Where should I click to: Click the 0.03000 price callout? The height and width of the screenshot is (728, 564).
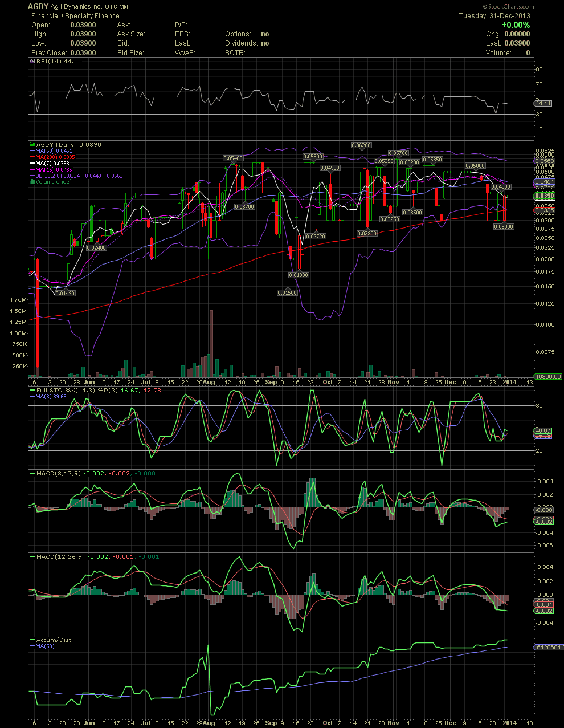[504, 227]
